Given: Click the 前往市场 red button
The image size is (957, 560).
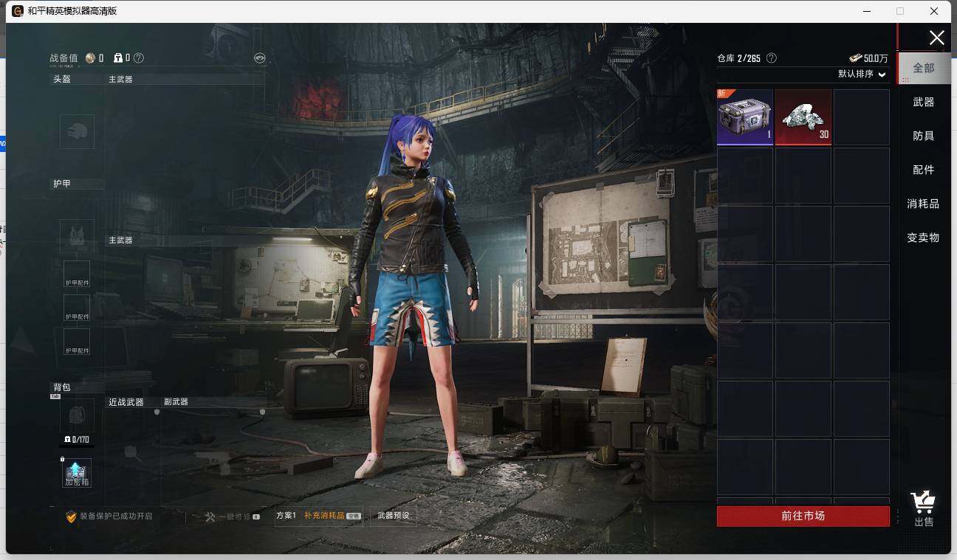Looking at the screenshot, I should pos(803,516).
